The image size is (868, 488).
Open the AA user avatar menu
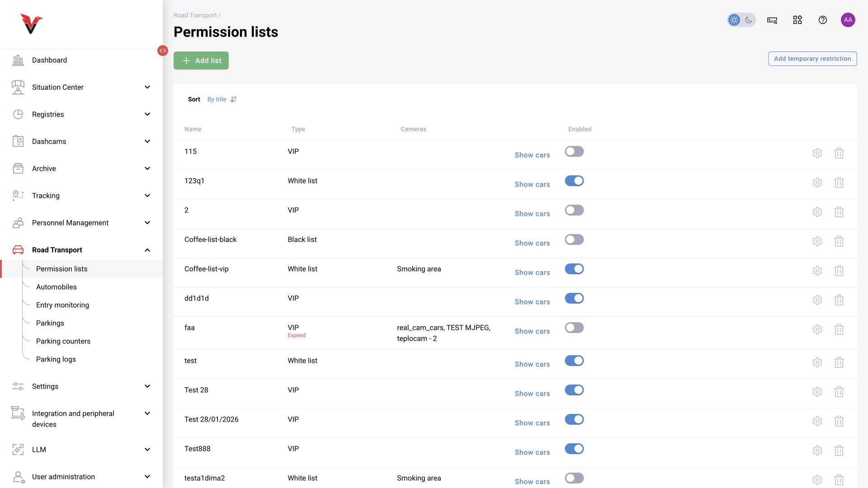tap(848, 20)
